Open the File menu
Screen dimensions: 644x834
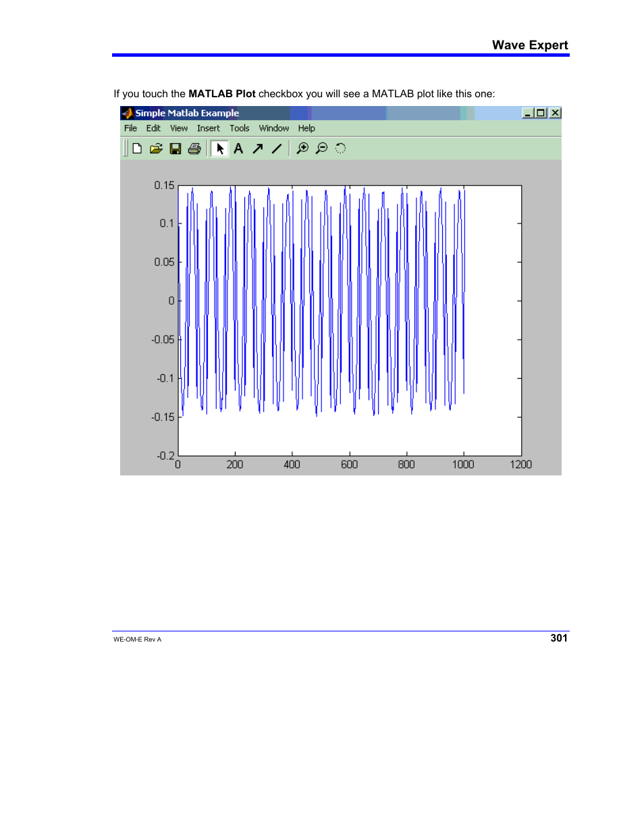tap(130, 128)
